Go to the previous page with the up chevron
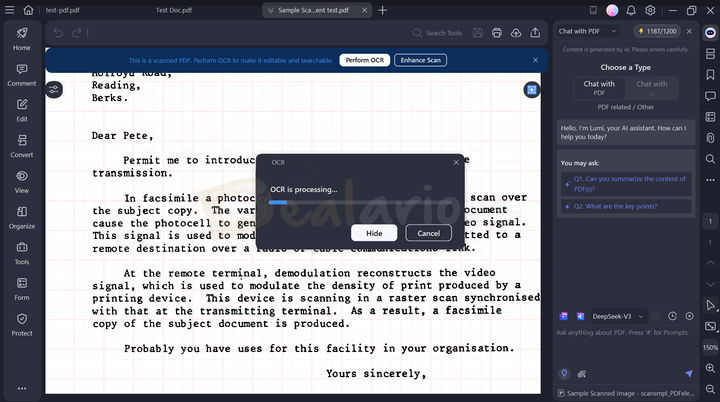 tap(710, 263)
